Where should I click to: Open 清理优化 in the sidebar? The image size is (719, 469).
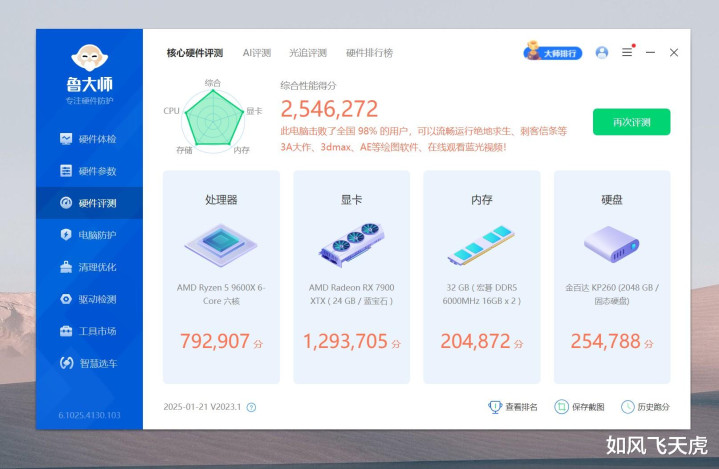point(89,267)
